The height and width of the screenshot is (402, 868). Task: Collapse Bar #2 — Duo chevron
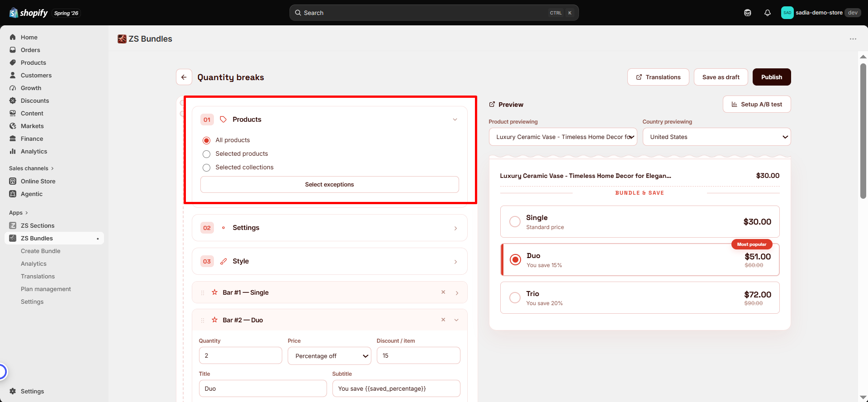pyautogui.click(x=456, y=320)
